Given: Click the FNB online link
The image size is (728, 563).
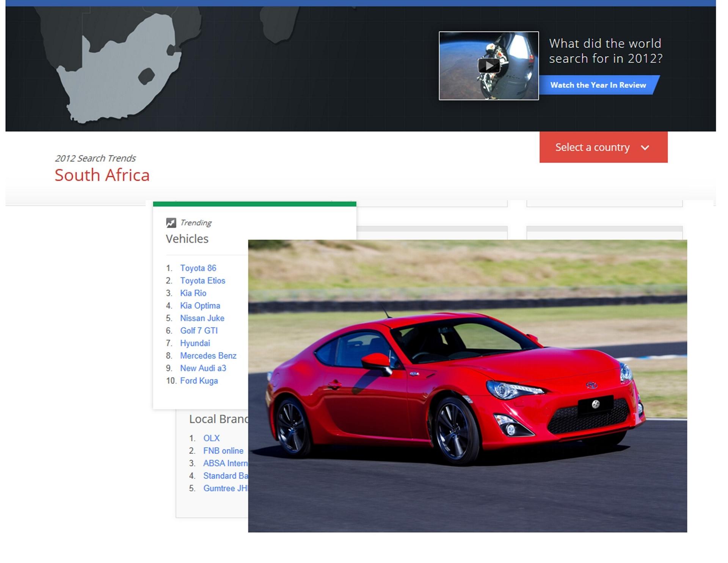Looking at the screenshot, I should click(223, 451).
